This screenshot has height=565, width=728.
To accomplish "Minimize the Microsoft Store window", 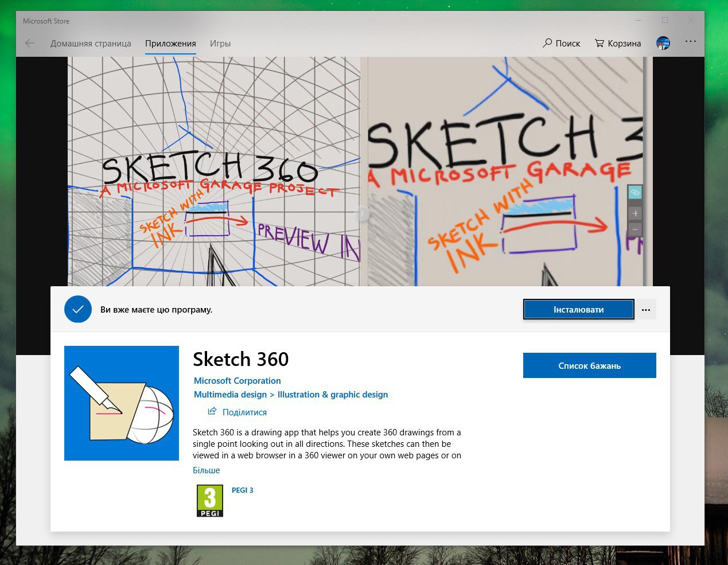I will (639, 21).
